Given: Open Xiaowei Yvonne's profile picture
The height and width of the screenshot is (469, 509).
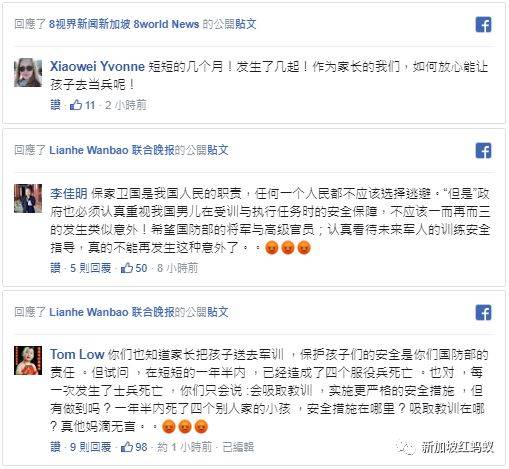Looking at the screenshot, I should [x=28, y=72].
